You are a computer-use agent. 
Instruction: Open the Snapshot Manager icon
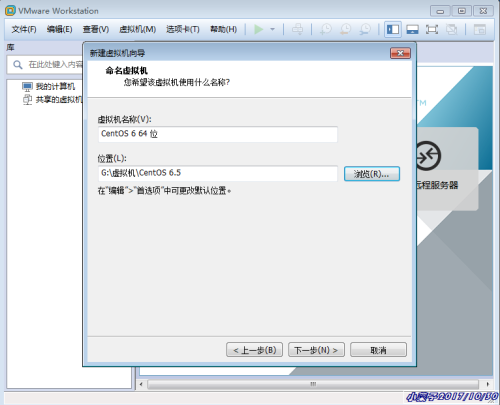click(365, 29)
